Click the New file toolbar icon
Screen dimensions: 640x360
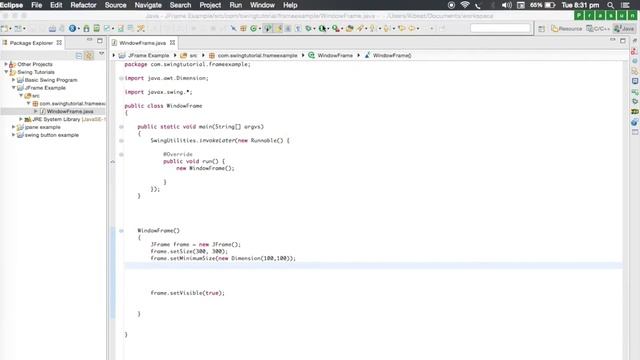[4, 28]
